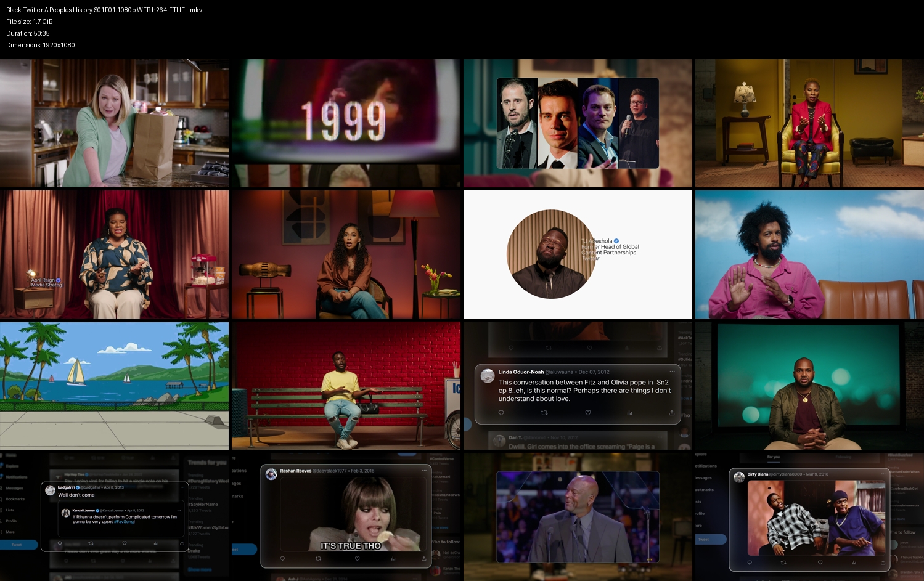Select the 1999 title frame thumbnail
The width and height of the screenshot is (924, 581).
tap(346, 123)
